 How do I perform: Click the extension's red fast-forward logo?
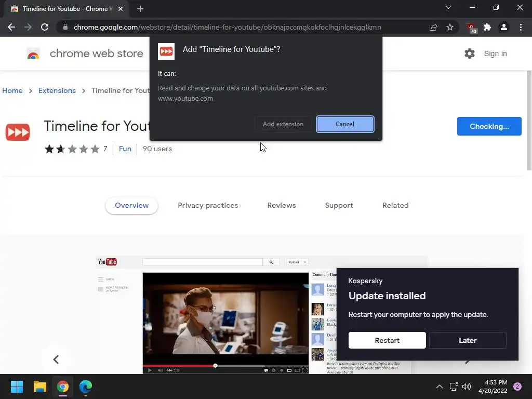(18, 132)
